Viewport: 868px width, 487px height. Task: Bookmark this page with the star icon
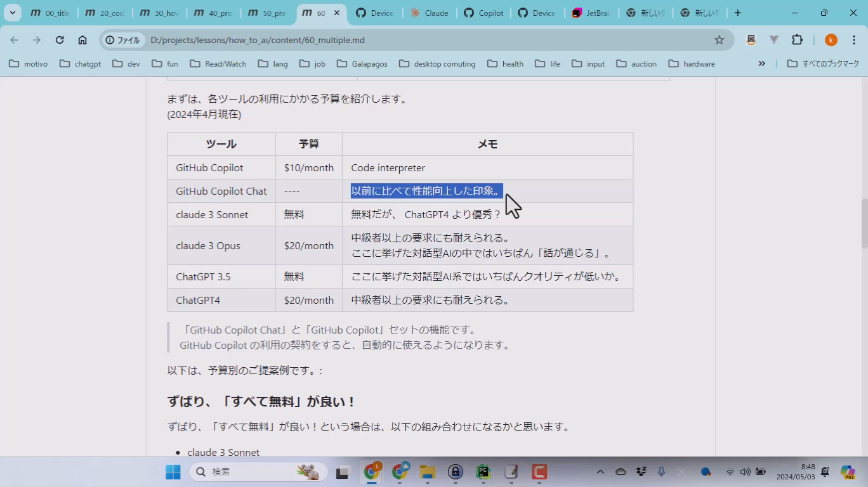pos(719,40)
